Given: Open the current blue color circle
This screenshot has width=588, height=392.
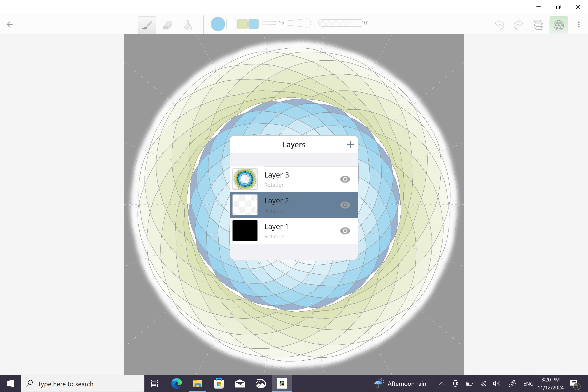Looking at the screenshot, I should point(218,24).
